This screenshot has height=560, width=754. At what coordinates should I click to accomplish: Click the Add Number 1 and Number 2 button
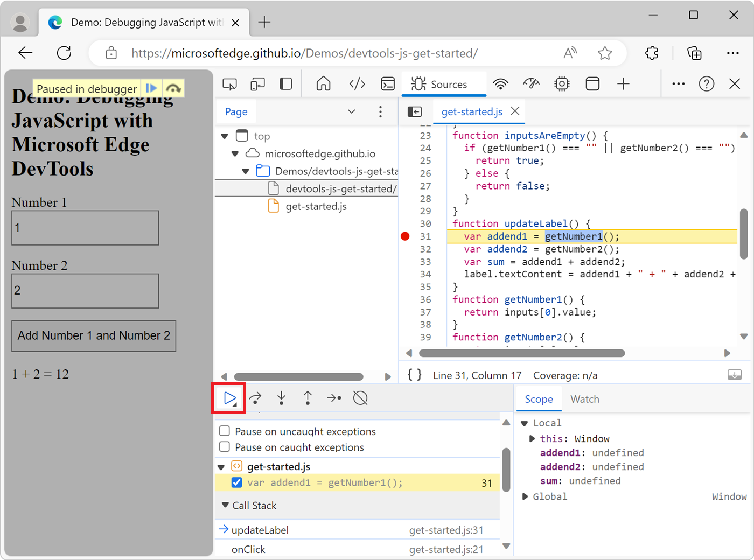(x=93, y=336)
